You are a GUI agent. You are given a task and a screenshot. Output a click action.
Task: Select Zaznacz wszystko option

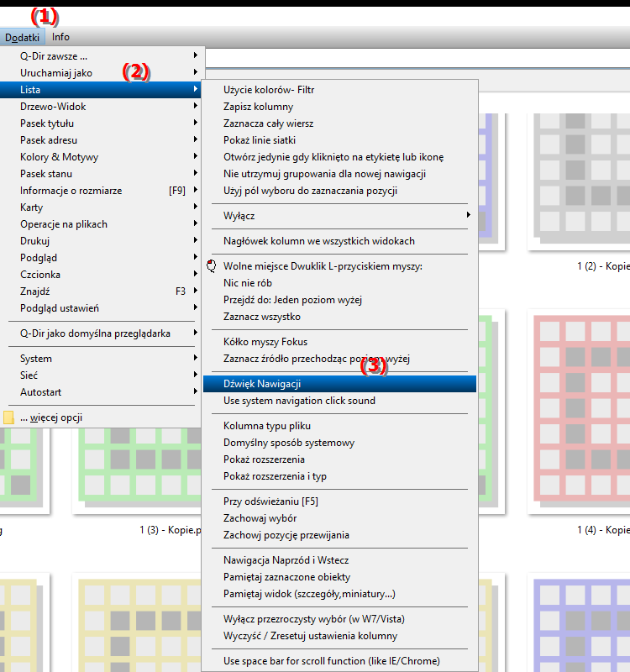tap(339, 317)
